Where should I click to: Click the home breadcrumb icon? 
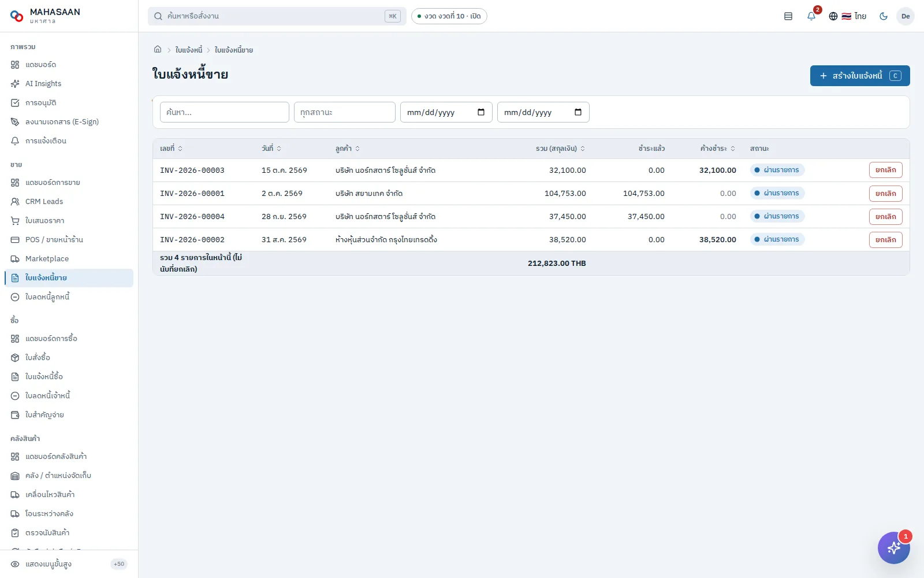pos(158,50)
